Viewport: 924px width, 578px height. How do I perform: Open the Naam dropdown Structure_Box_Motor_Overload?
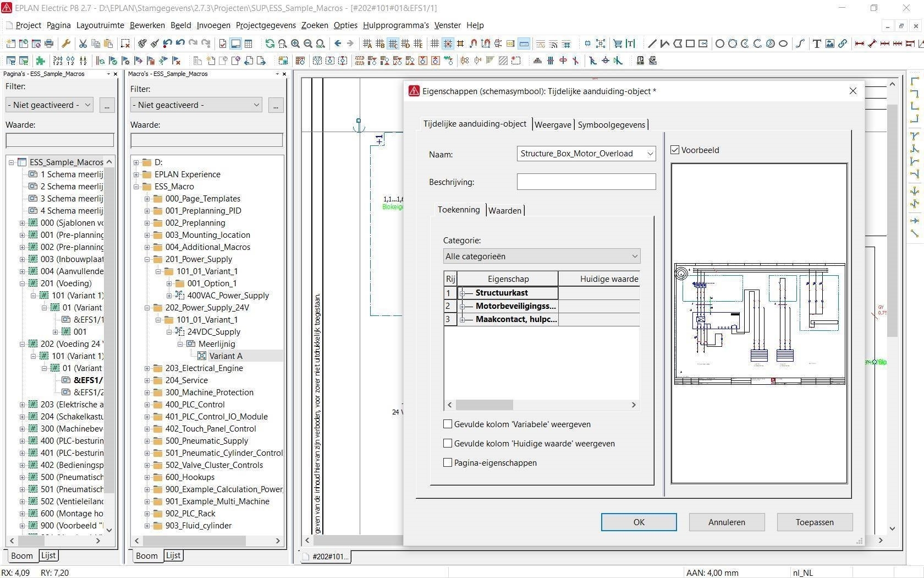click(x=586, y=154)
